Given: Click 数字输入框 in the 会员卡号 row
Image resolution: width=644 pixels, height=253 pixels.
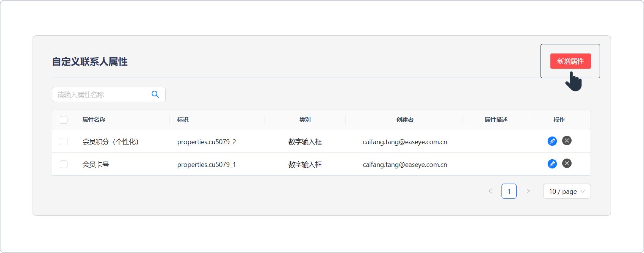Looking at the screenshot, I should click(305, 165).
